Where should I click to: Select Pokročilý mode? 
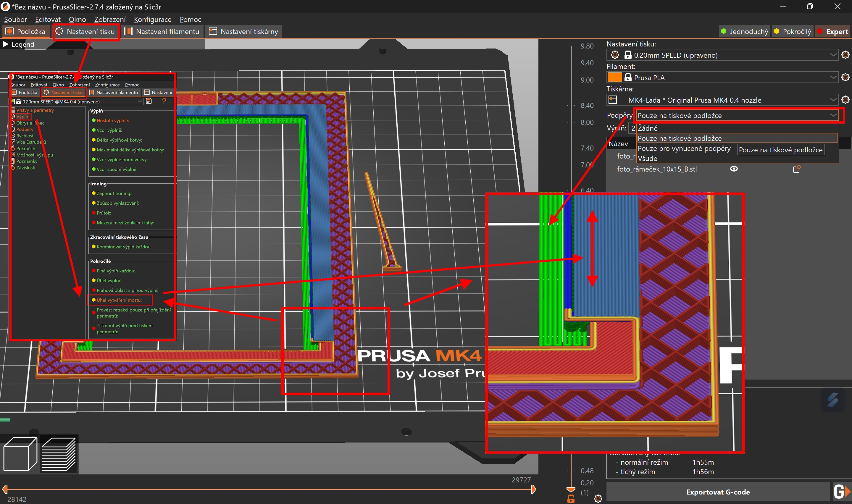[793, 32]
